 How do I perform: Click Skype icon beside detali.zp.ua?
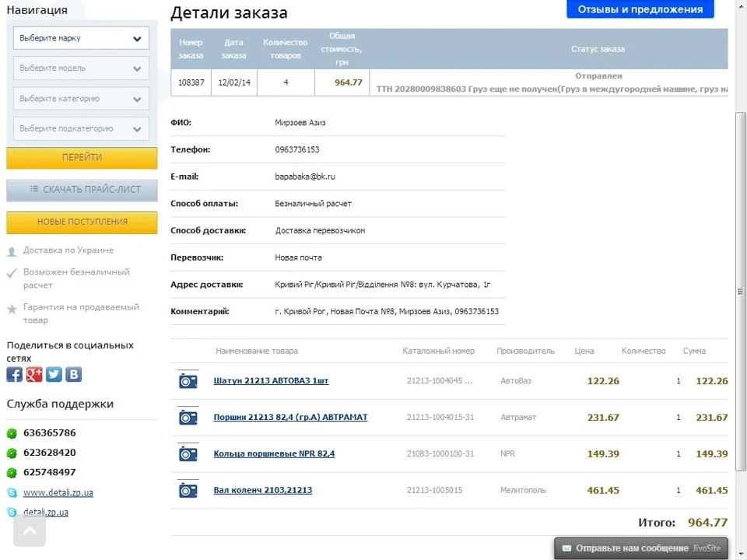click(x=12, y=513)
